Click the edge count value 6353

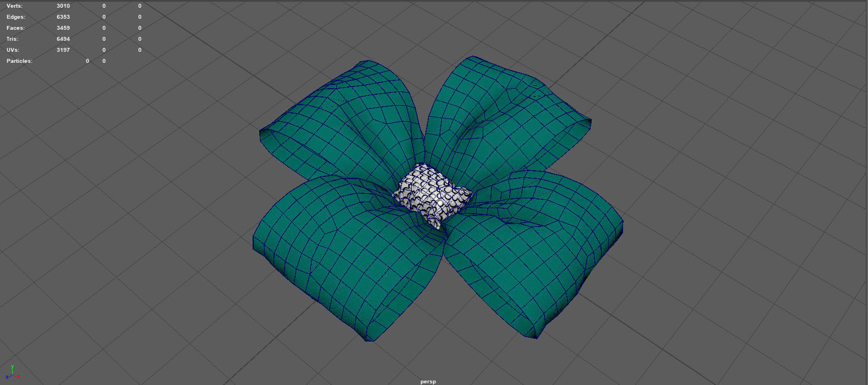pyautogui.click(x=63, y=17)
